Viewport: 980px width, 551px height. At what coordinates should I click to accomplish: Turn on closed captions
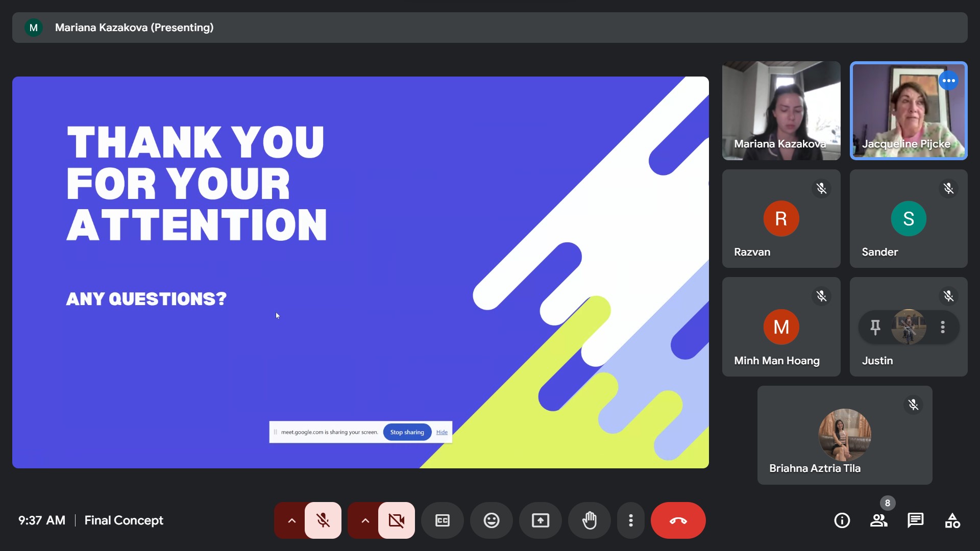pos(442,520)
